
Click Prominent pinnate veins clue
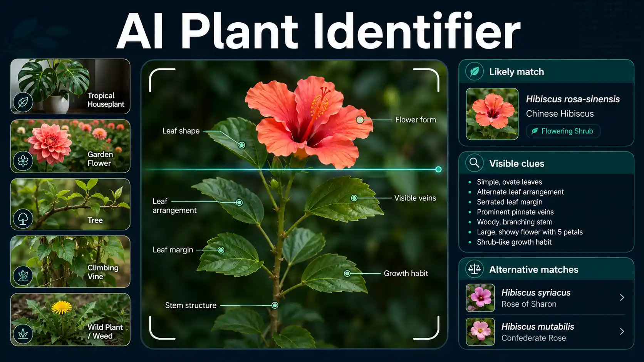pyautogui.click(x=515, y=212)
